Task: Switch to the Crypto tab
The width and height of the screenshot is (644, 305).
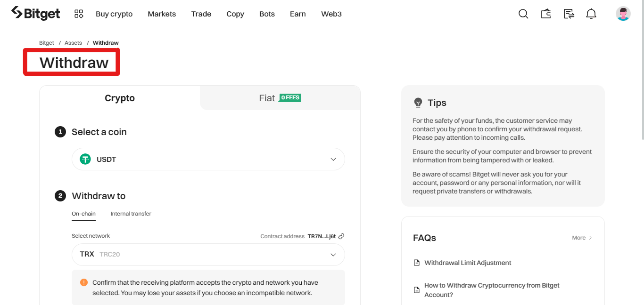Action: (120, 98)
